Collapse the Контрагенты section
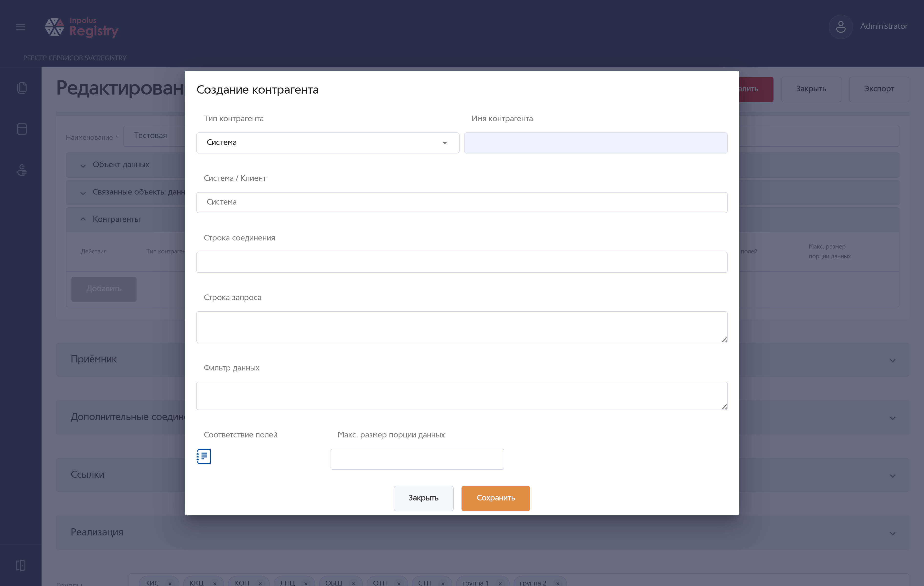 pos(83,219)
